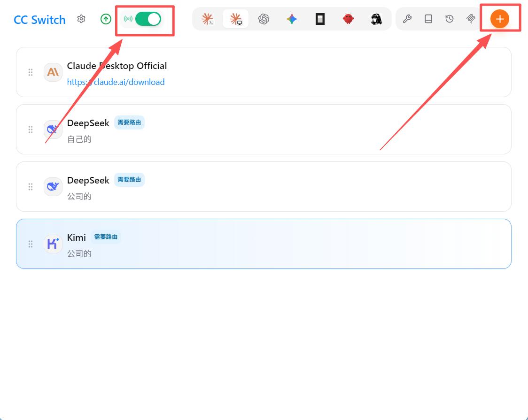Click the CC Switch title
The width and height of the screenshot is (528, 420).
pyautogui.click(x=39, y=20)
